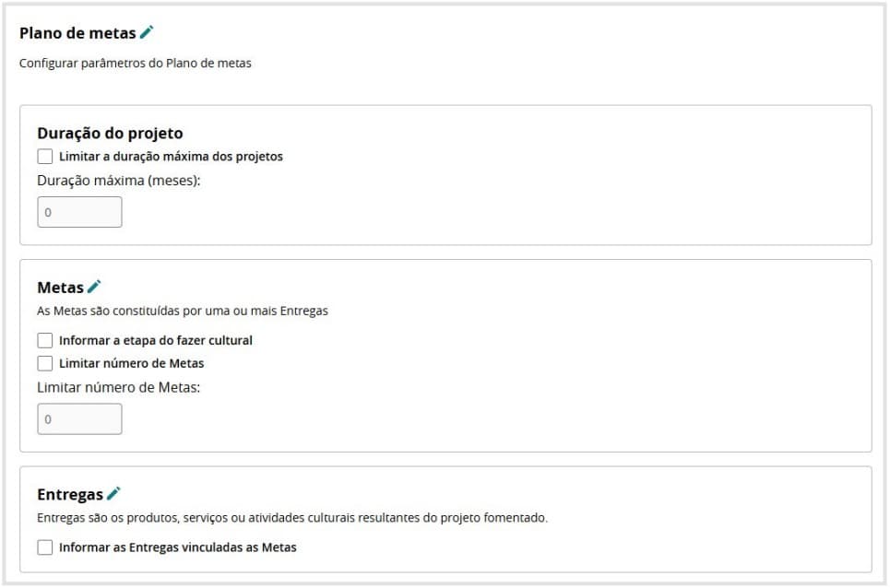Viewport: 890px width, 588px height.
Task: Click the edit pencil next to Entregas heading
Action: (x=113, y=493)
